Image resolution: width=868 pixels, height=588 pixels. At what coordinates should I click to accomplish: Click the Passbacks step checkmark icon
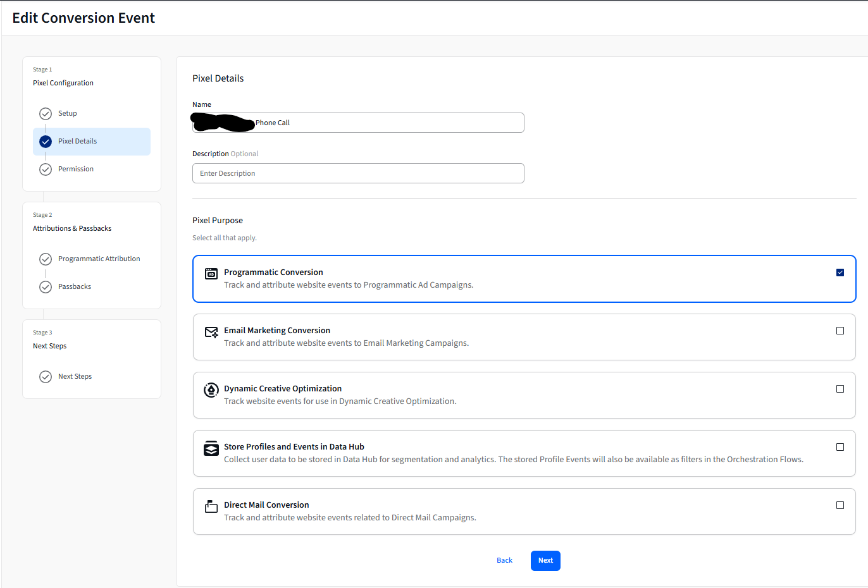[46, 287]
